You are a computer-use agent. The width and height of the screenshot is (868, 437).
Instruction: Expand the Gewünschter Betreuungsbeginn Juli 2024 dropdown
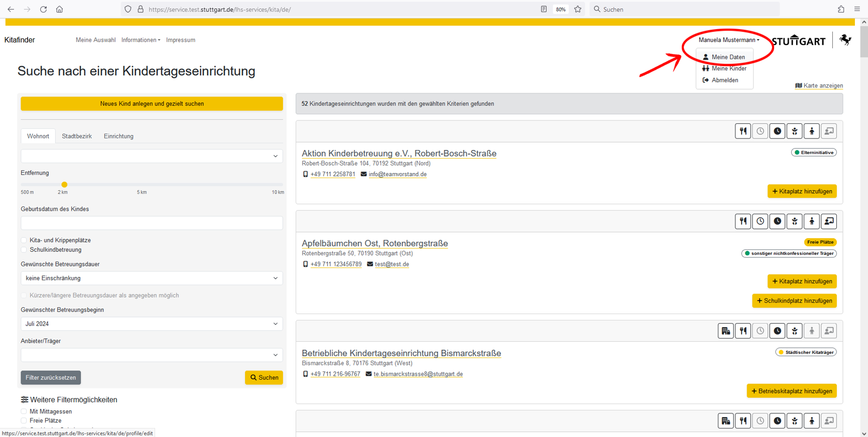tap(152, 324)
